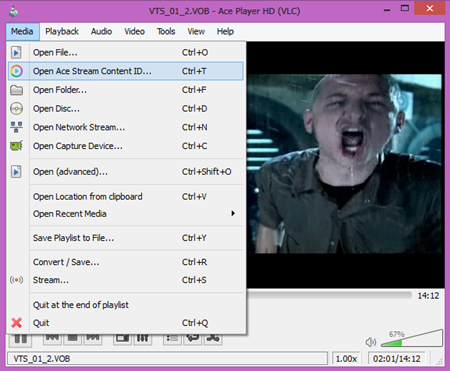Toggle the playlist view button
Viewport: 450px width, 371px height.
click(x=172, y=338)
